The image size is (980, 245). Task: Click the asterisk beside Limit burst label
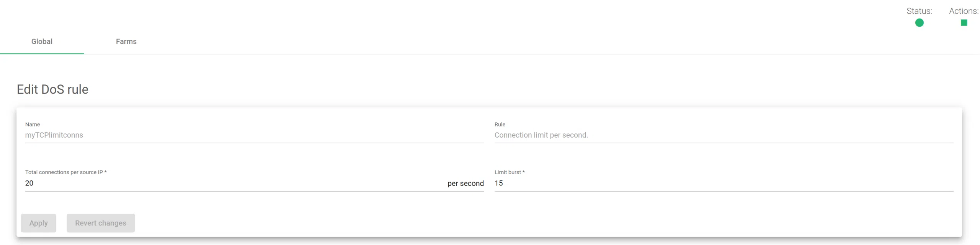[523, 172]
